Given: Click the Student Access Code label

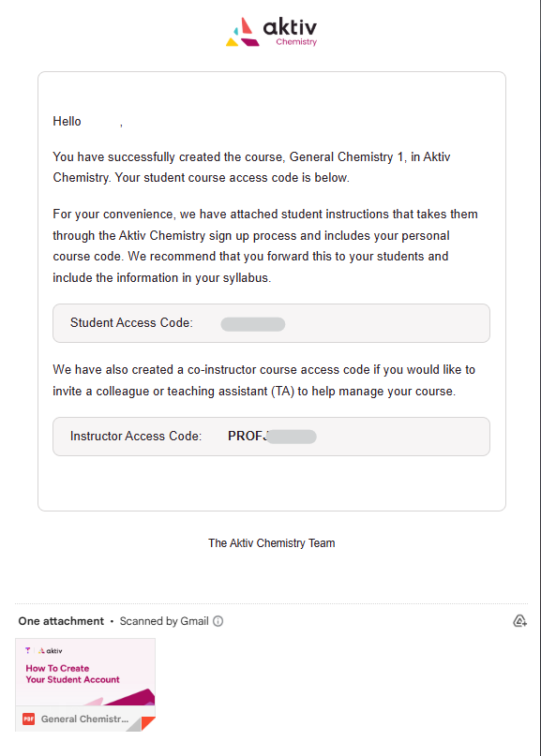Looking at the screenshot, I should pos(131,322).
